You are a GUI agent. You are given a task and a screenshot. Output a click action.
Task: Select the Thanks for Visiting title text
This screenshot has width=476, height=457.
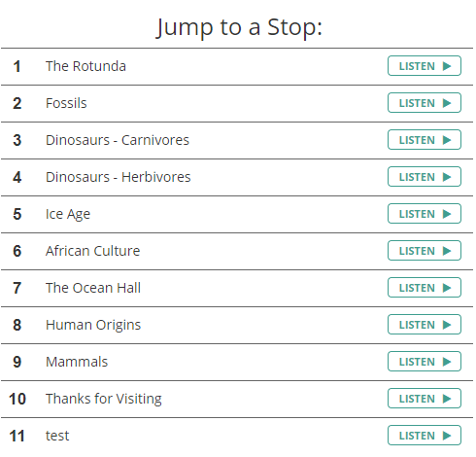pyautogui.click(x=104, y=399)
